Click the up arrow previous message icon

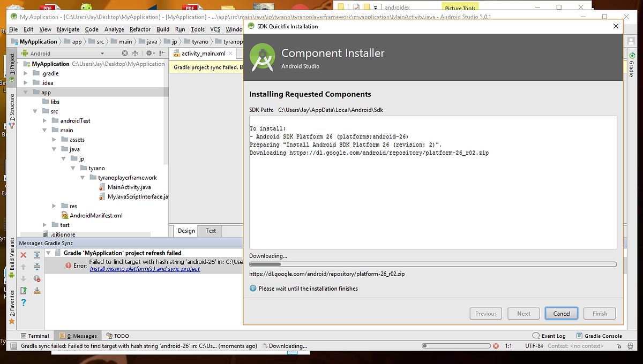coord(23,267)
